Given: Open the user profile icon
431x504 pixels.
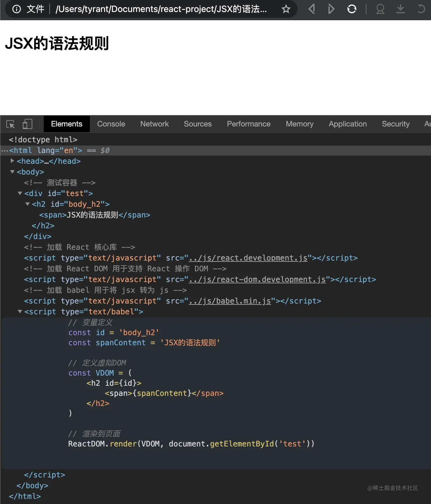Looking at the screenshot, I should (x=380, y=9).
